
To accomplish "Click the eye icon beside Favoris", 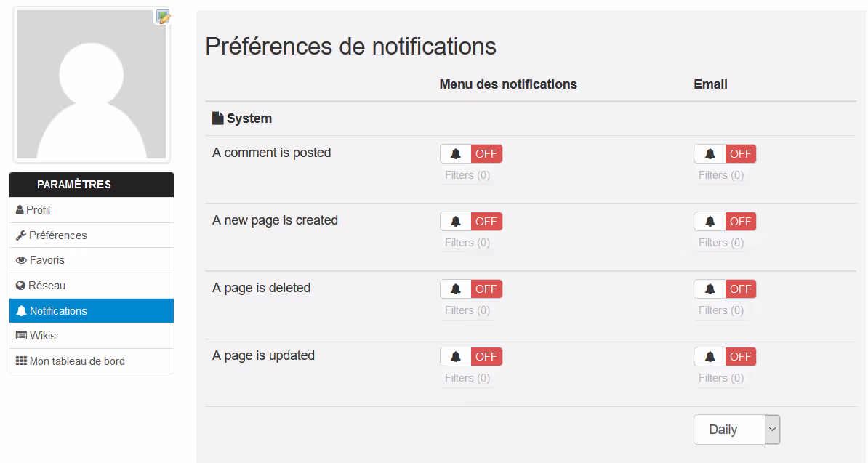I will [22, 260].
